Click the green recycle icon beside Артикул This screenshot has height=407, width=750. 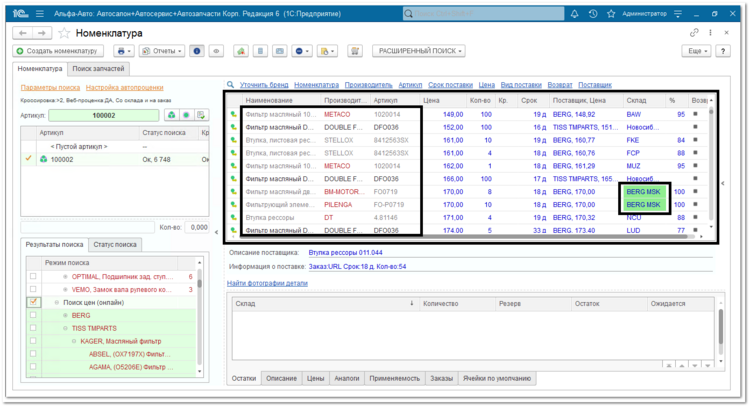point(171,115)
